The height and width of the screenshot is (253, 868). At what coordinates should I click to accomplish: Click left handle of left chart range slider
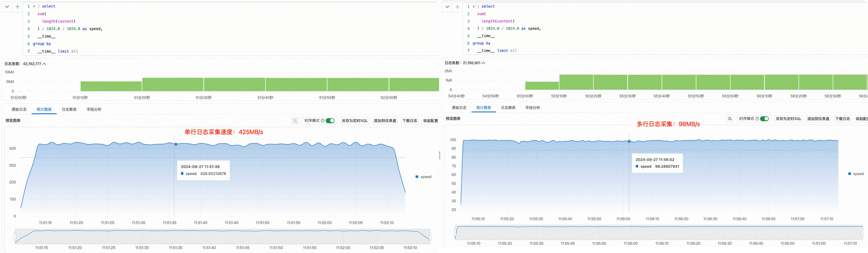coord(15,236)
